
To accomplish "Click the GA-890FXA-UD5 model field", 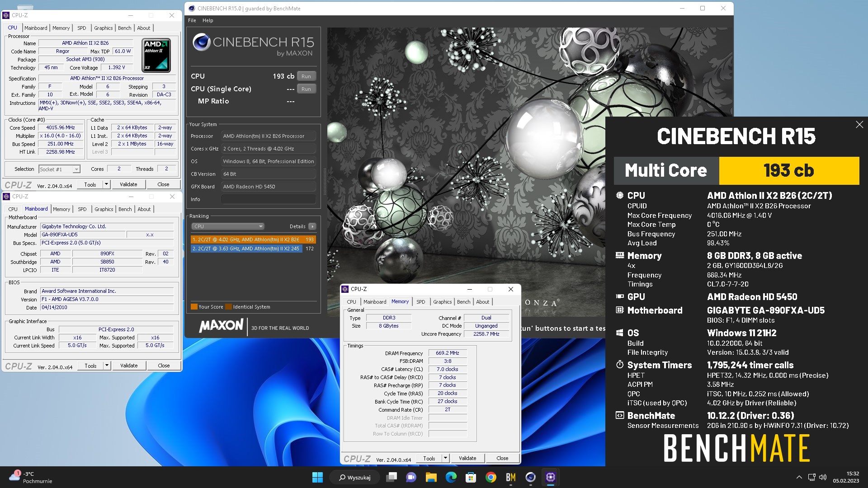I will [x=83, y=235].
